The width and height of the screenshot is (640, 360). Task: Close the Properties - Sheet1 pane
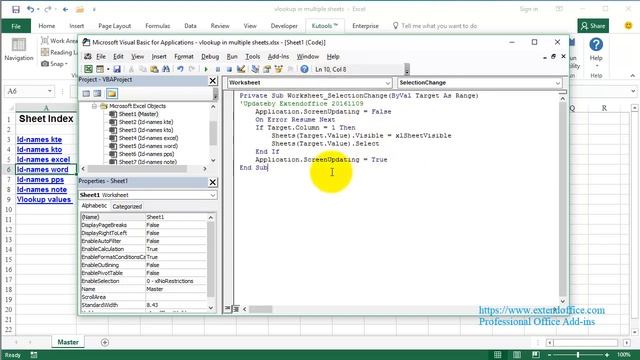[x=213, y=182]
